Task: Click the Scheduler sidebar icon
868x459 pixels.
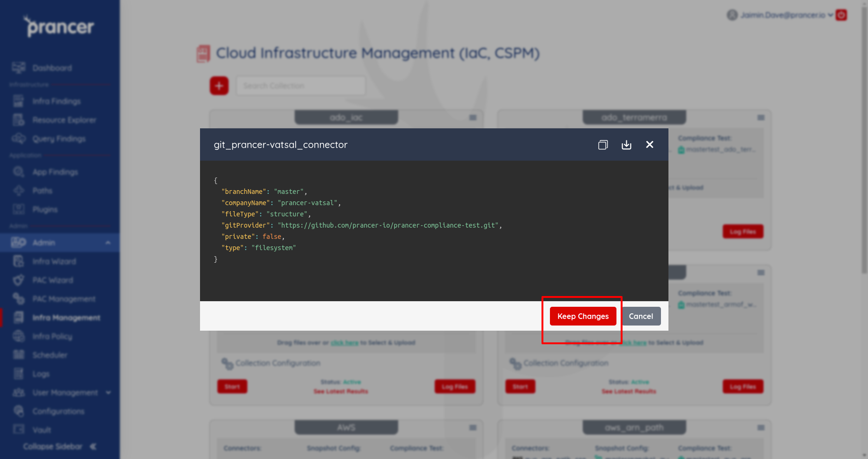Action: (19, 355)
